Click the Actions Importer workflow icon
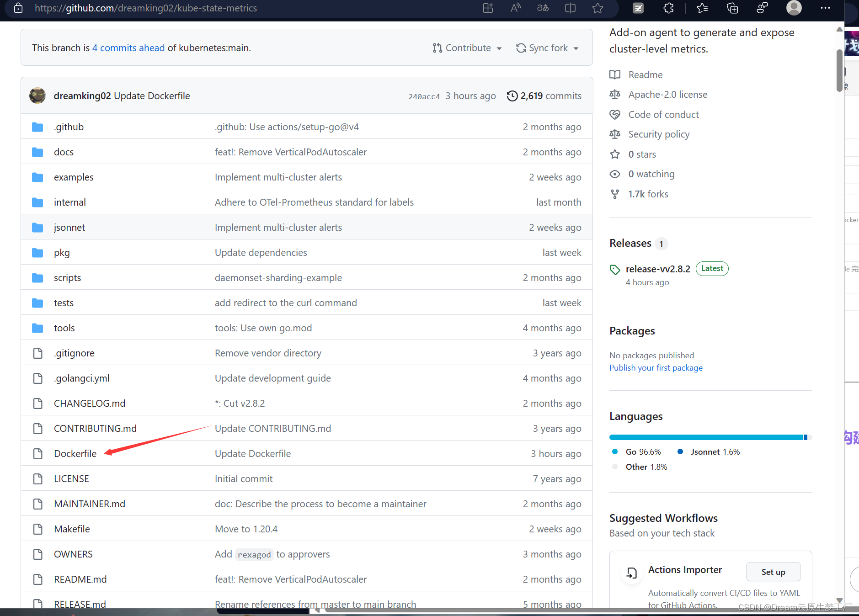859x616 pixels. (x=631, y=573)
